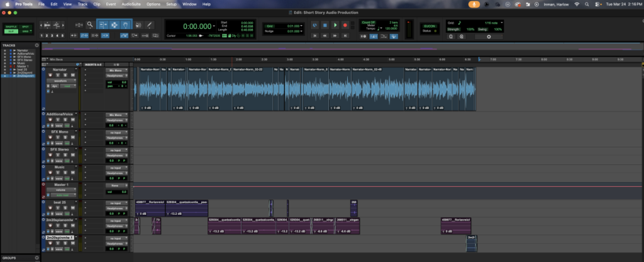Screen dimensions: 644x262
Task: Open the Window menu
Action: point(189,4)
